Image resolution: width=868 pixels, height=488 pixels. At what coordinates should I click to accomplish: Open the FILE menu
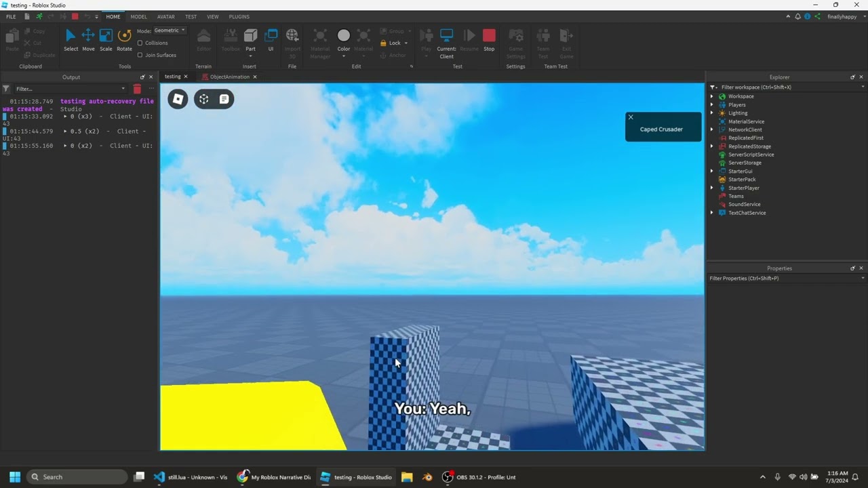(x=11, y=16)
